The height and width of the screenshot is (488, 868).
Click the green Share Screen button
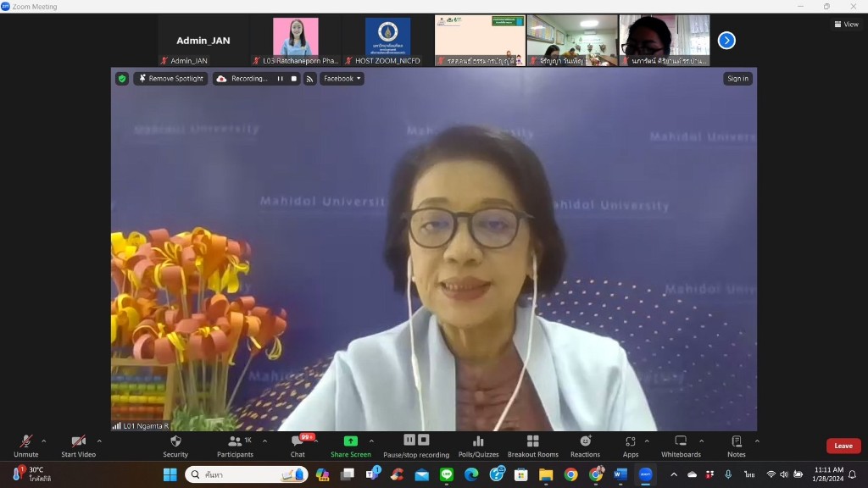click(x=350, y=446)
